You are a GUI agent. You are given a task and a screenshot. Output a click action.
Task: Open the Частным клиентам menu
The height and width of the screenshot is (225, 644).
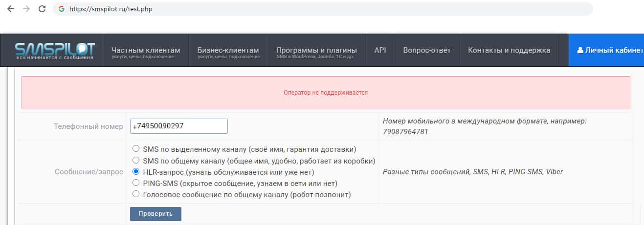146,50
